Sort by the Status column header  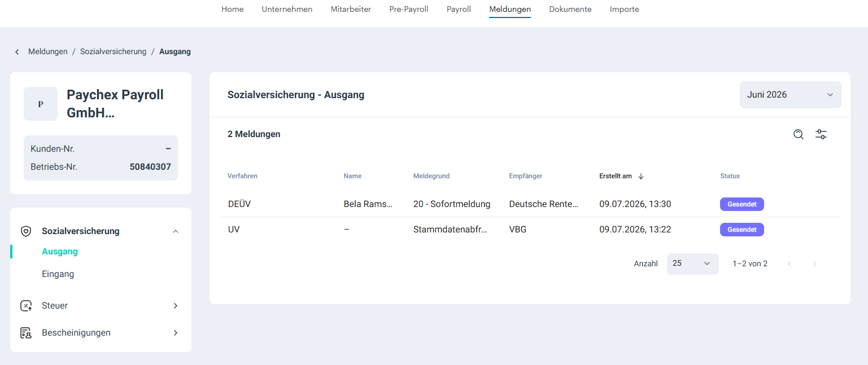point(730,176)
